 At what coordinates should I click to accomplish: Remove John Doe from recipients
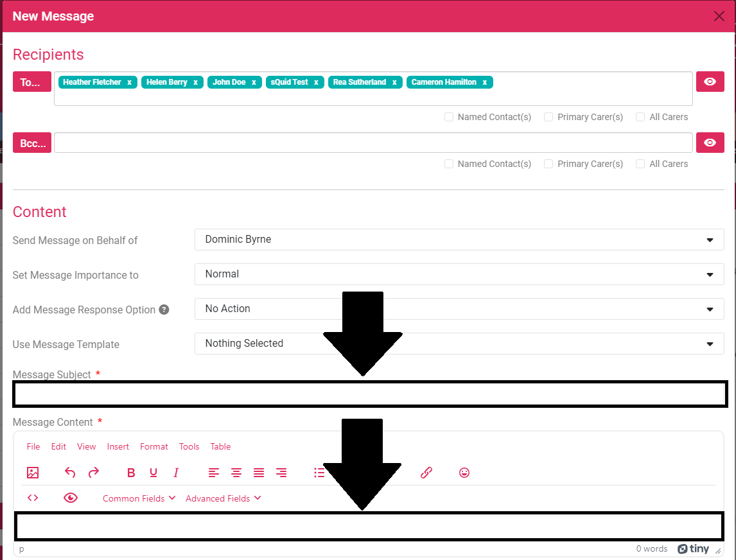(254, 82)
